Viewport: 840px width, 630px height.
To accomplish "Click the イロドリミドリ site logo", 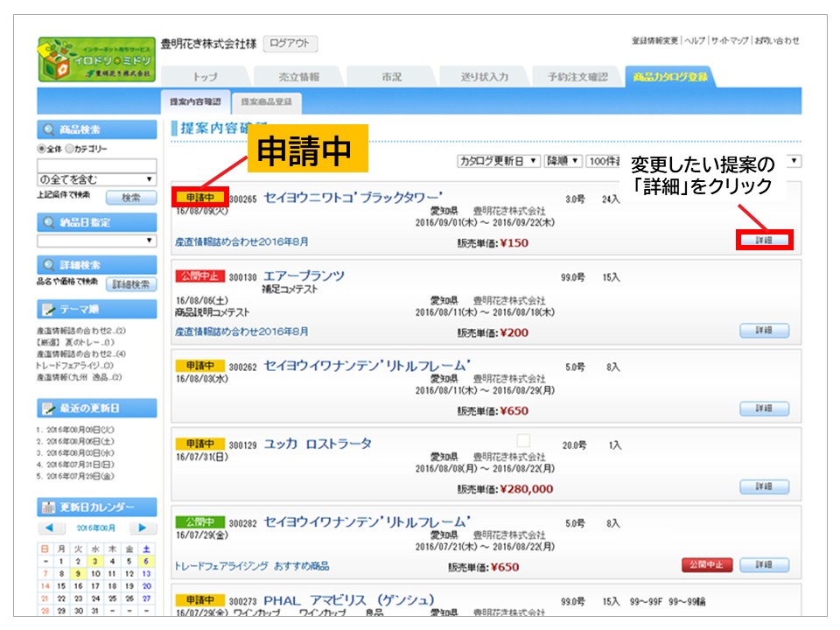I will point(95,60).
